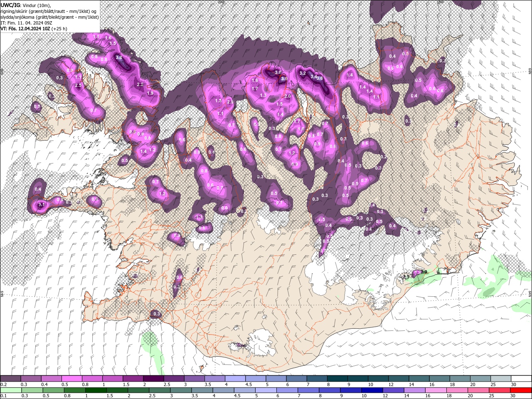Select the lower-row swatch labeled 2.5
Viewport: 532px width, 399px height.
(x=160, y=390)
